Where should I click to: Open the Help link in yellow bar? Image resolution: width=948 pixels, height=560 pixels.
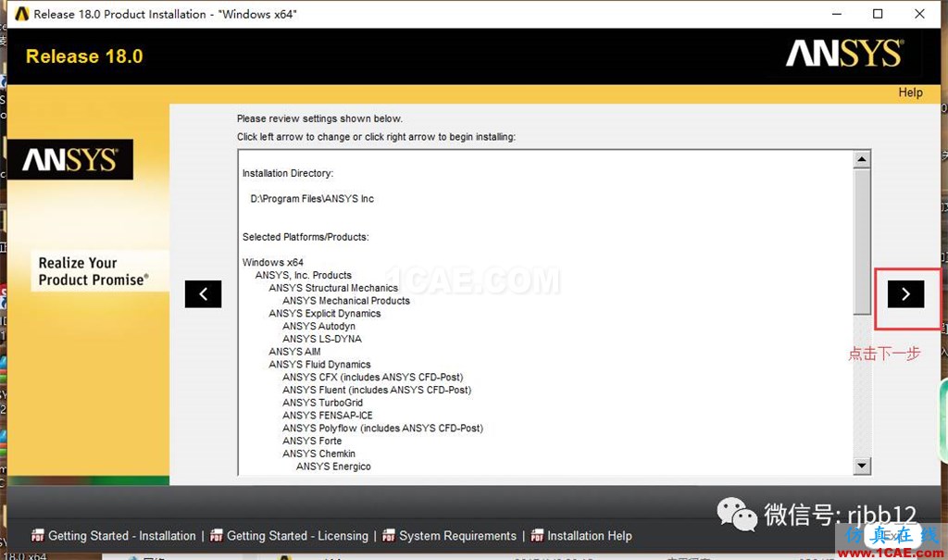910,93
